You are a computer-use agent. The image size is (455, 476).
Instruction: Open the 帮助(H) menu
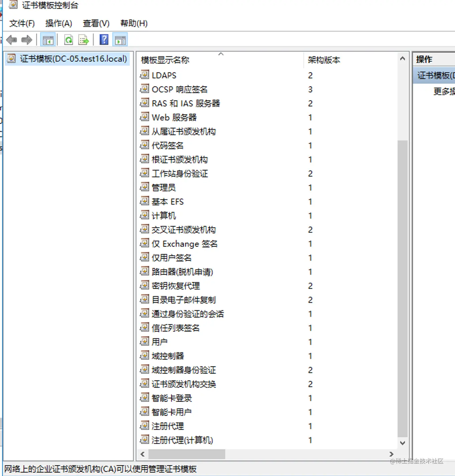click(134, 23)
